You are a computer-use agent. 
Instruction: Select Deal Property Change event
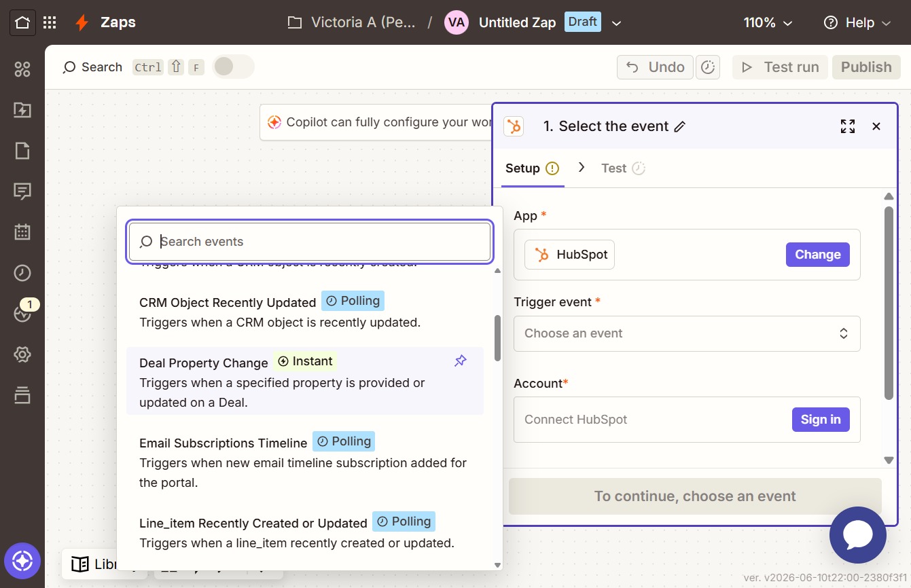pyautogui.click(x=305, y=381)
